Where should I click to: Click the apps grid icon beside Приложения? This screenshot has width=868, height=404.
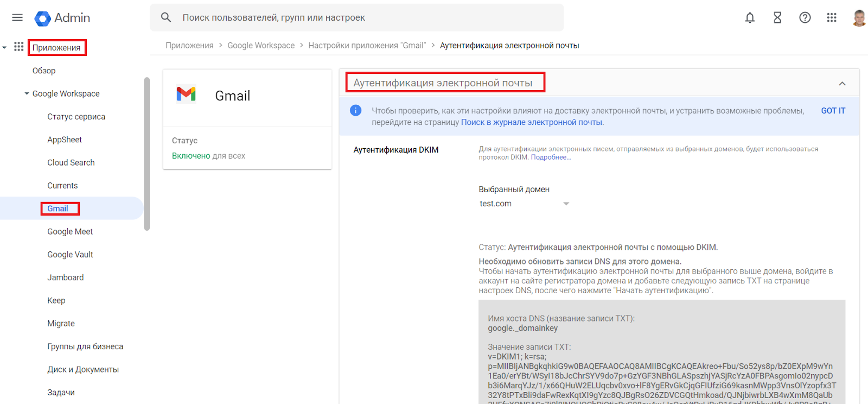point(19,47)
